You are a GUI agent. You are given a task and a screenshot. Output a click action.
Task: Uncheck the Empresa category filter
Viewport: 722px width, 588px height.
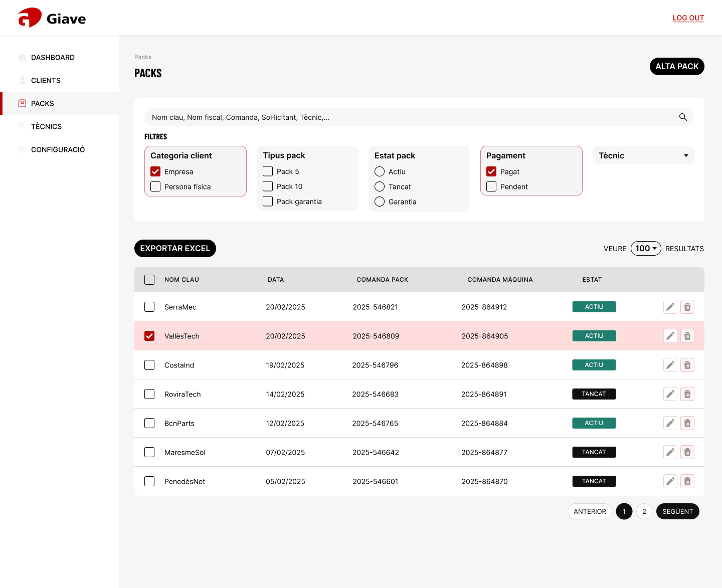point(155,171)
